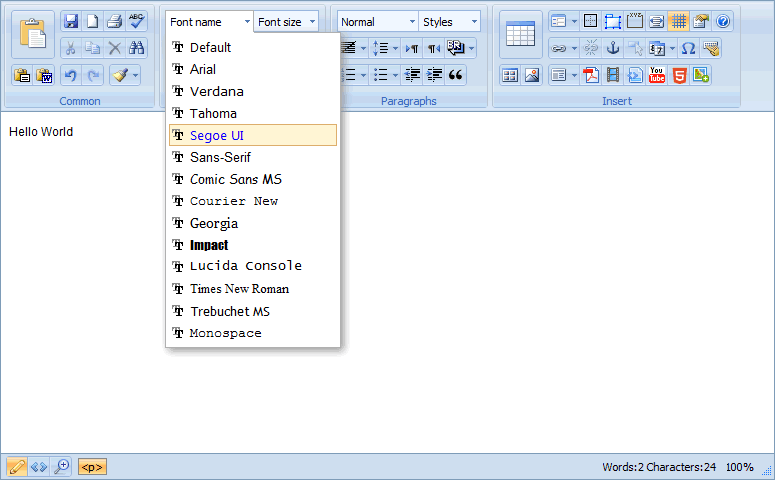This screenshot has width=775, height=480.
Task: Insert an anchor with the anchor icon
Action: tap(613, 48)
